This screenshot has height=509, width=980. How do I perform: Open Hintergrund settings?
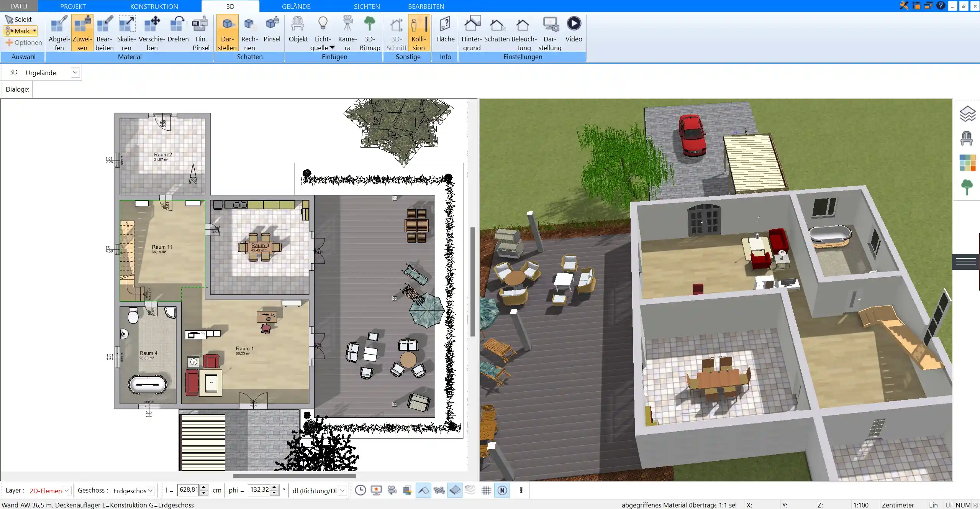(x=472, y=33)
